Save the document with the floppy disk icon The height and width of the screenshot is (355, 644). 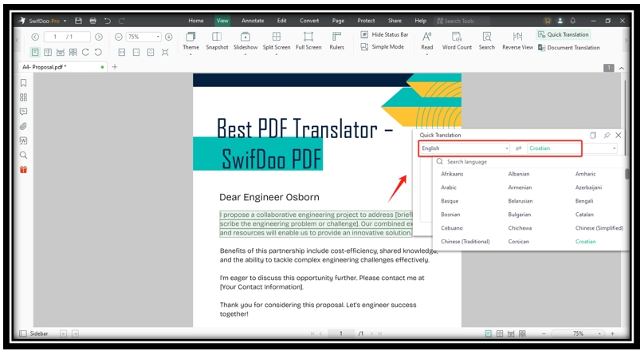point(78,21)
